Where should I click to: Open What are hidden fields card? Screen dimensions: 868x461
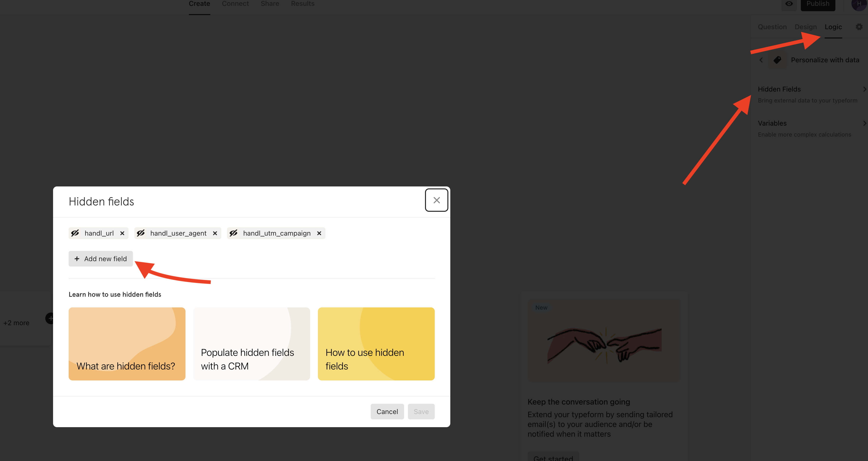pos(127,344)
